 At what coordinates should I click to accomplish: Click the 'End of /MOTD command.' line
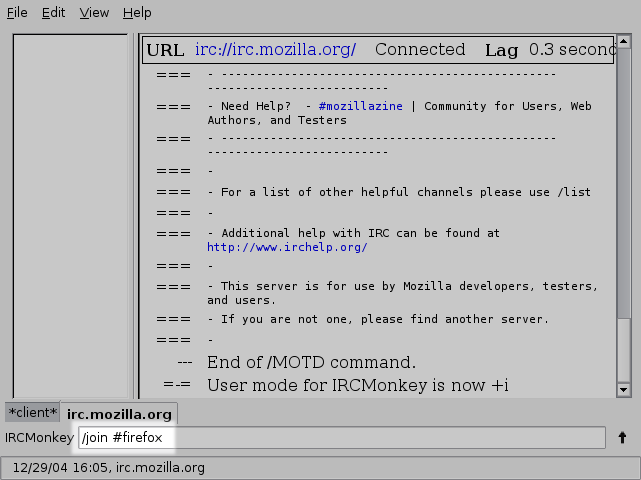pos(312,363)
